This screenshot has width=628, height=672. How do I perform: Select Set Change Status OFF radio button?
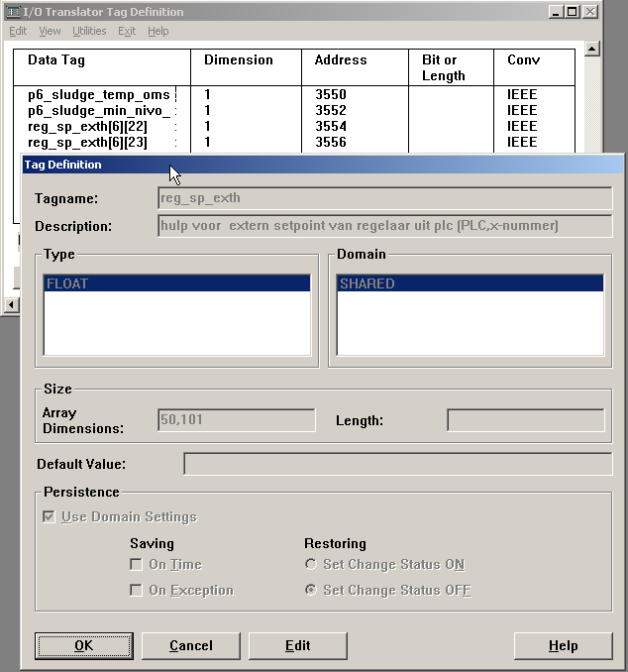[x=312, y=591]
